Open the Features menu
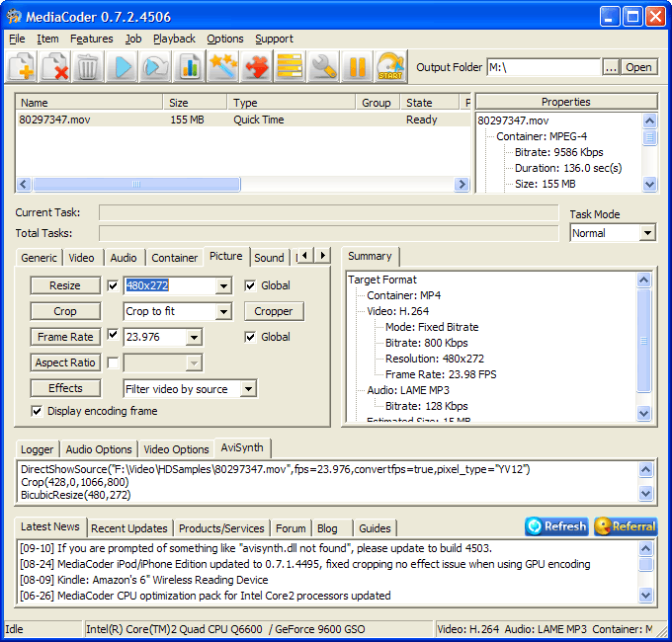The image size is (672, 642). click(x=92, y=39)
